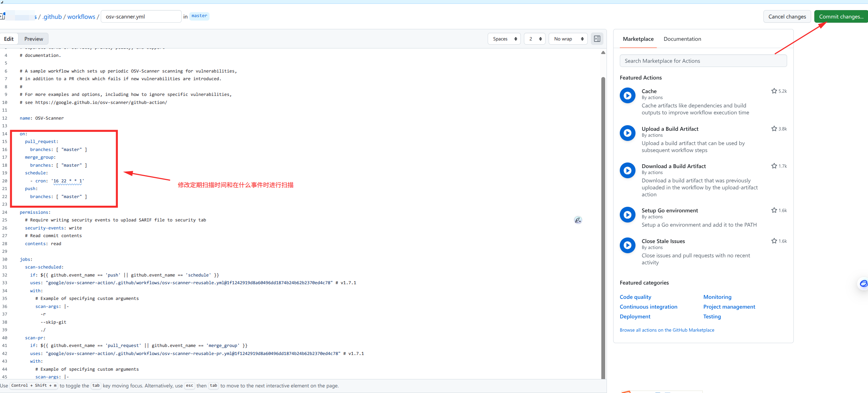Viewport: 868px width, 393px height.
Task: Click the Cache action play icon
Action: 627,96
